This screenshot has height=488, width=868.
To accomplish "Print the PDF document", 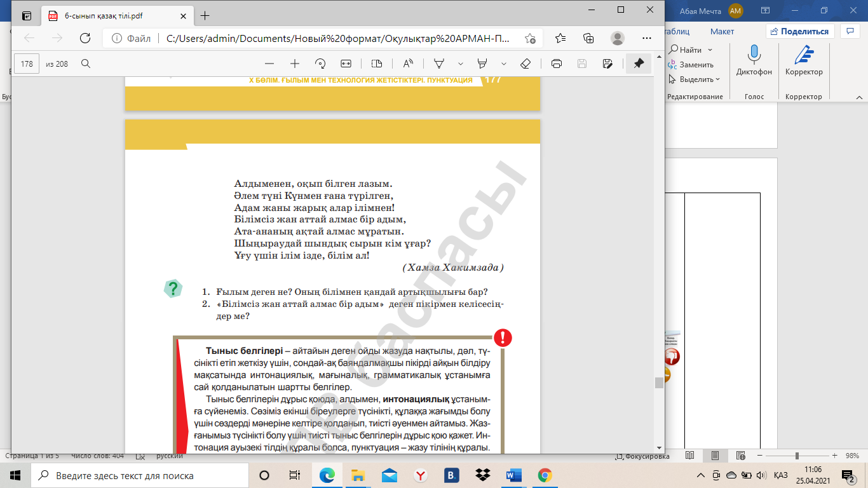I will click(557, 64).
